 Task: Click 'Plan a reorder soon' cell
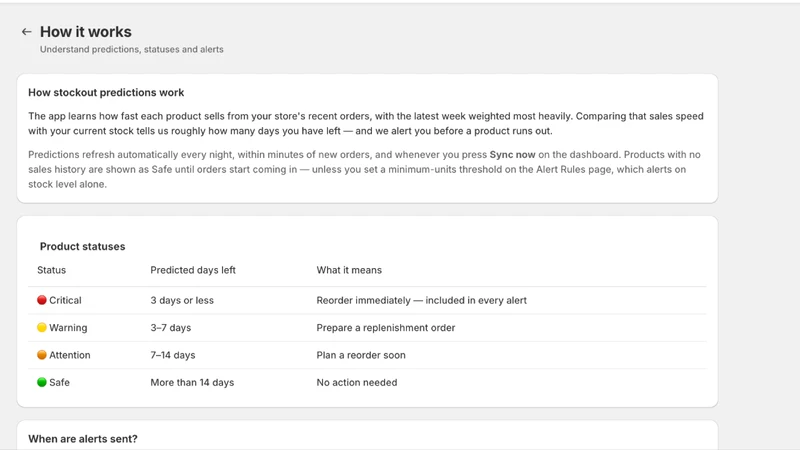(x=361, y=355)
